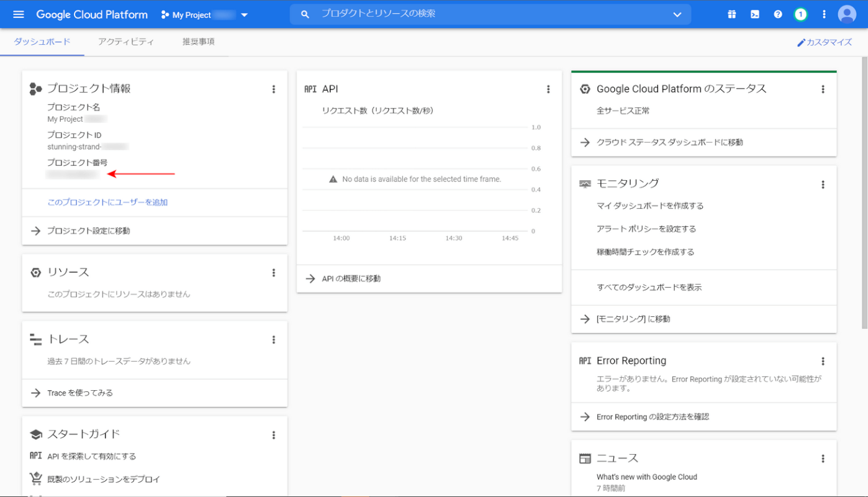868x497 pixels.
Task: Click the product and resource search field
Action: tap(490, 14)
